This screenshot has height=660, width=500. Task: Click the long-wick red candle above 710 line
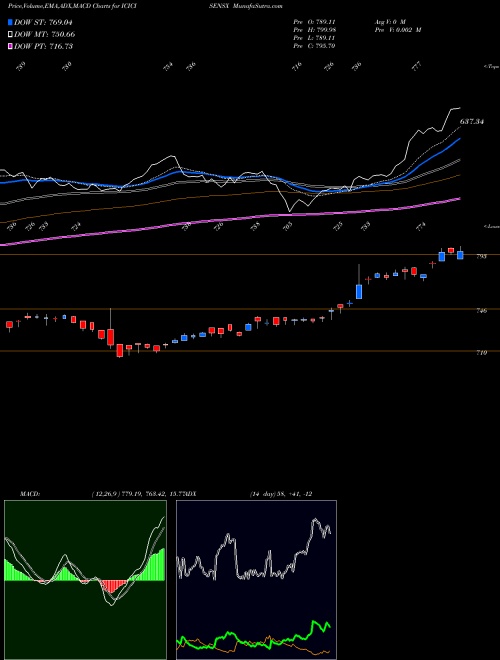[110, 337]
